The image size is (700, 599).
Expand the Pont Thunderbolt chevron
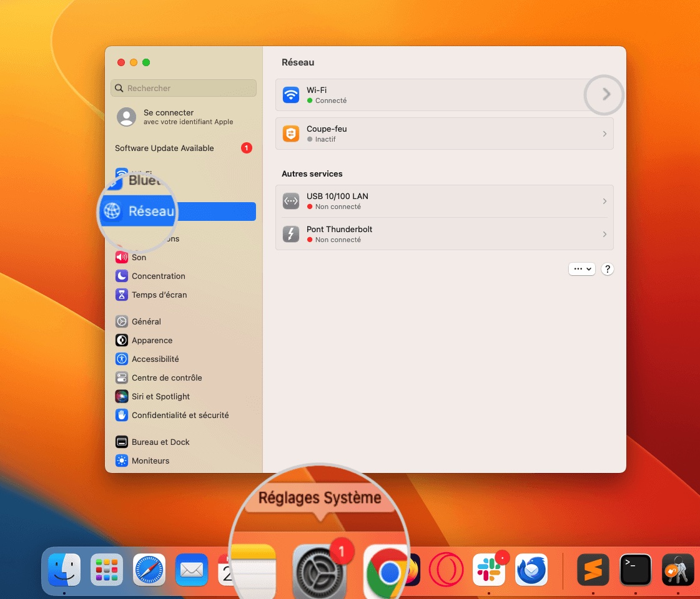[604, 234]
